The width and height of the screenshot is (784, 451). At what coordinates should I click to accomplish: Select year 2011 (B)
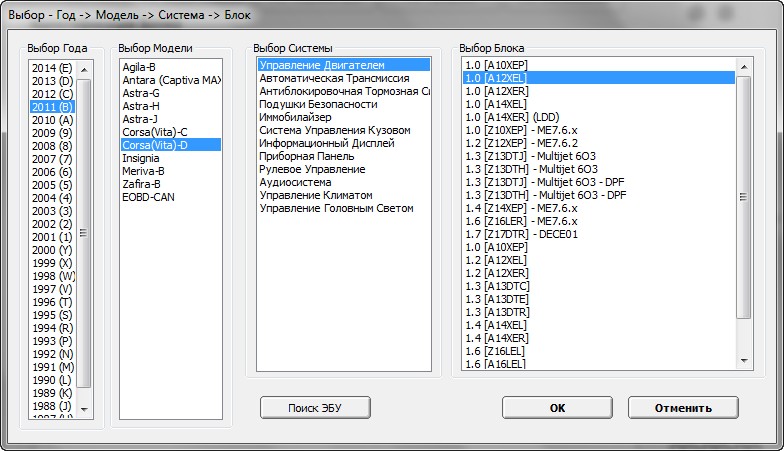pos(52,107)
